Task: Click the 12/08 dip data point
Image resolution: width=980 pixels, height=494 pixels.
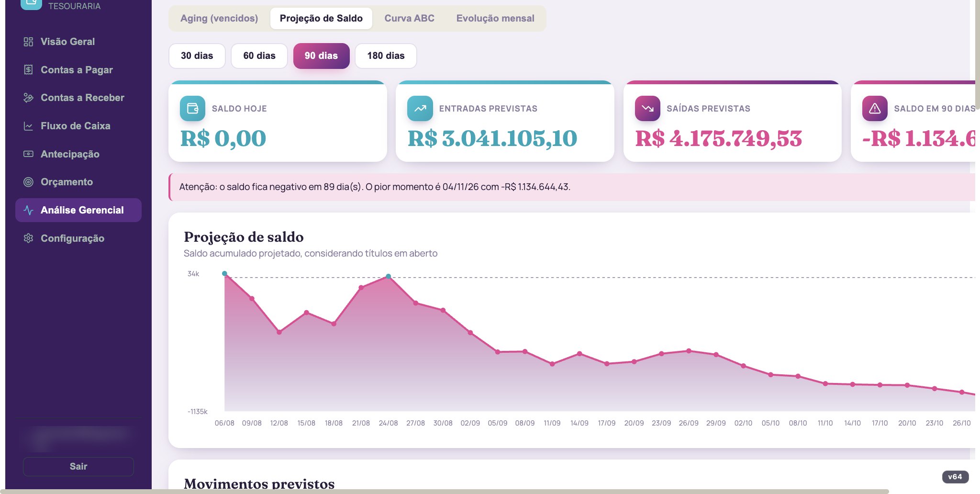Action: pos(279,332)
